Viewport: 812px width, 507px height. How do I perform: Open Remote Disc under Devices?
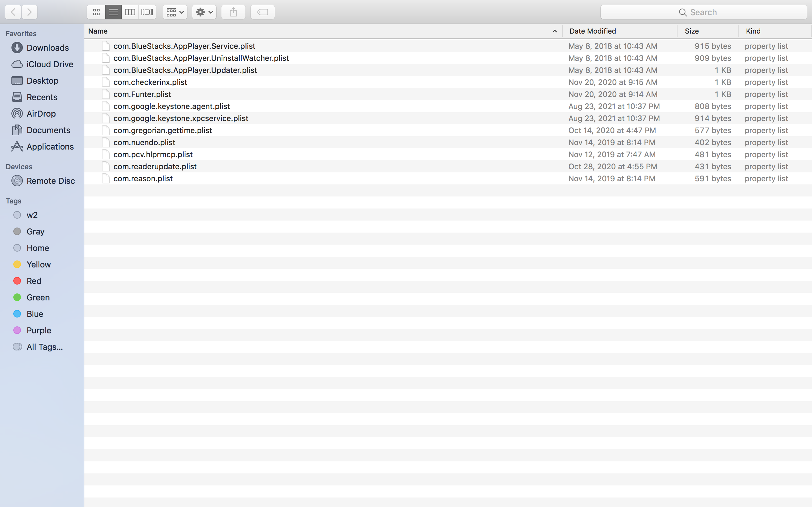point(50,181)
